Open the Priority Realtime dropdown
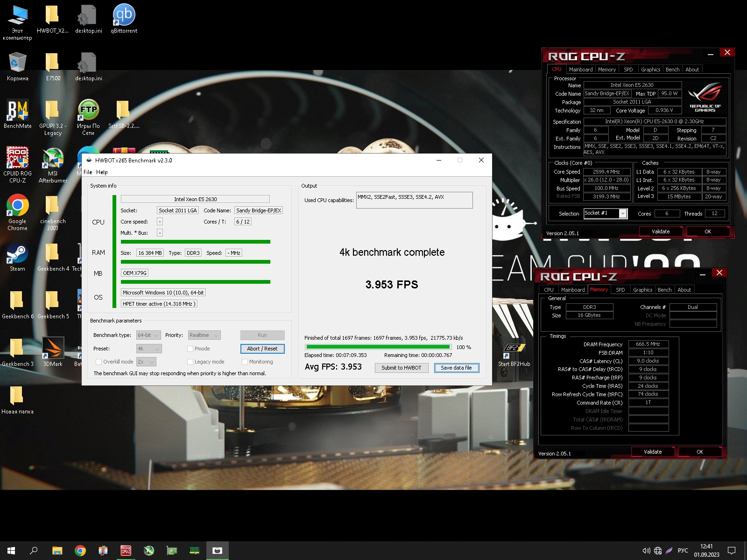The image size is (747, 560). click(x=204, y=335)
